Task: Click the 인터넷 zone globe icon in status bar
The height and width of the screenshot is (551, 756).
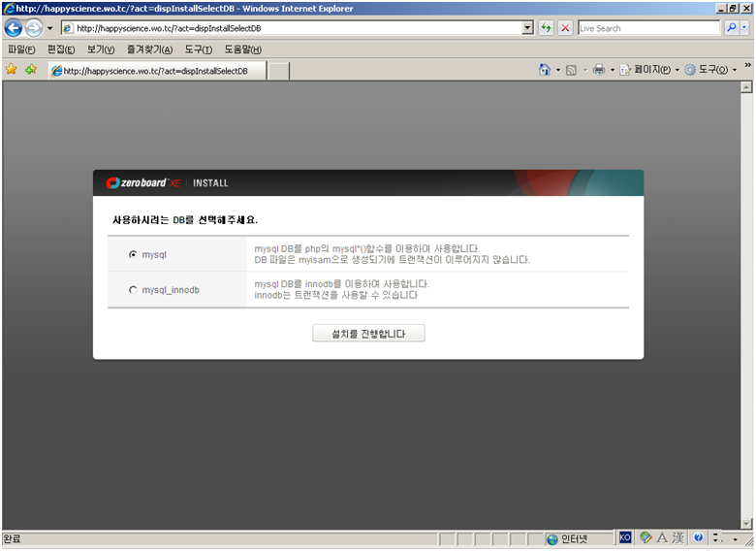Action: (552, 539)
